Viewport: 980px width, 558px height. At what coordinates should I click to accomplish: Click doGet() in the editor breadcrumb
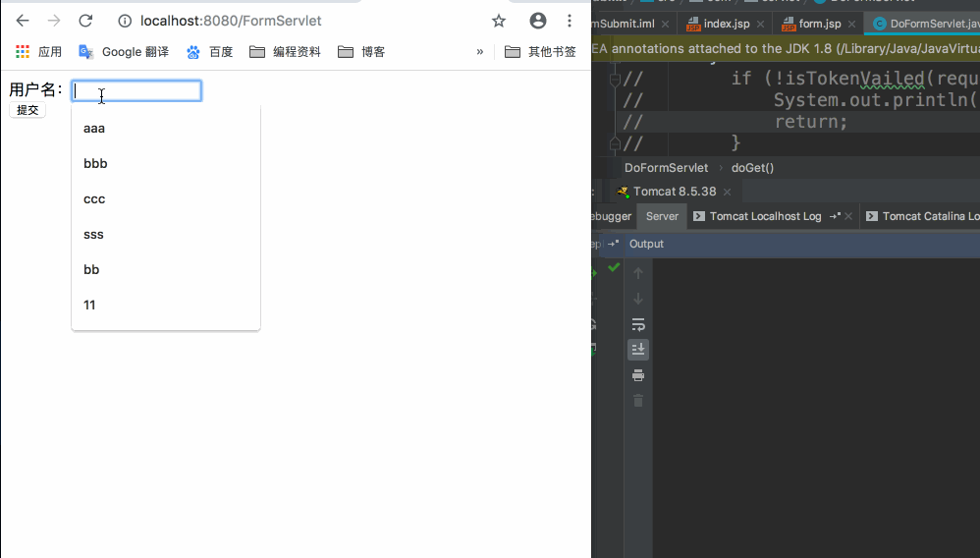[752, 168]
